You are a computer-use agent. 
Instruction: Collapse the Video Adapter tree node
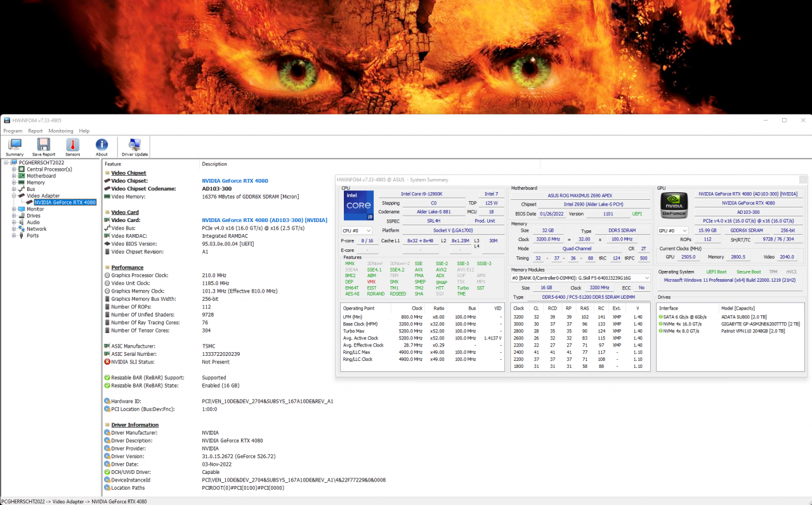pos(14,195)
